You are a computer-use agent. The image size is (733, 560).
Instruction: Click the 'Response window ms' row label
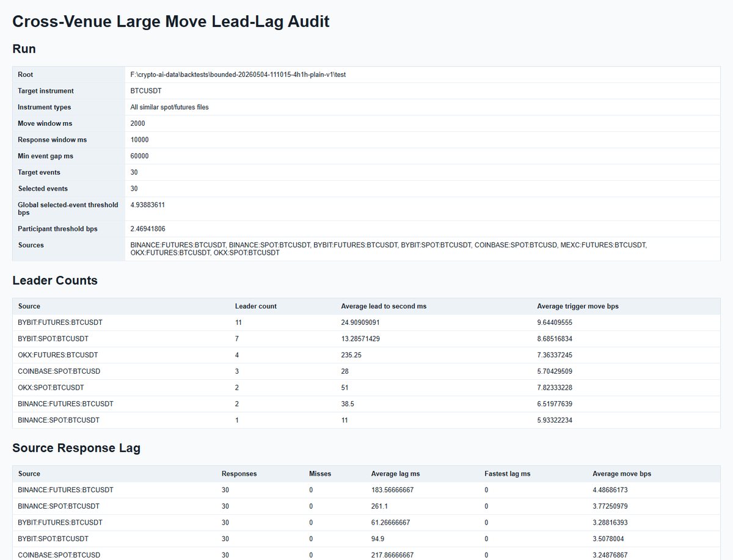click(x=53, y=140)
